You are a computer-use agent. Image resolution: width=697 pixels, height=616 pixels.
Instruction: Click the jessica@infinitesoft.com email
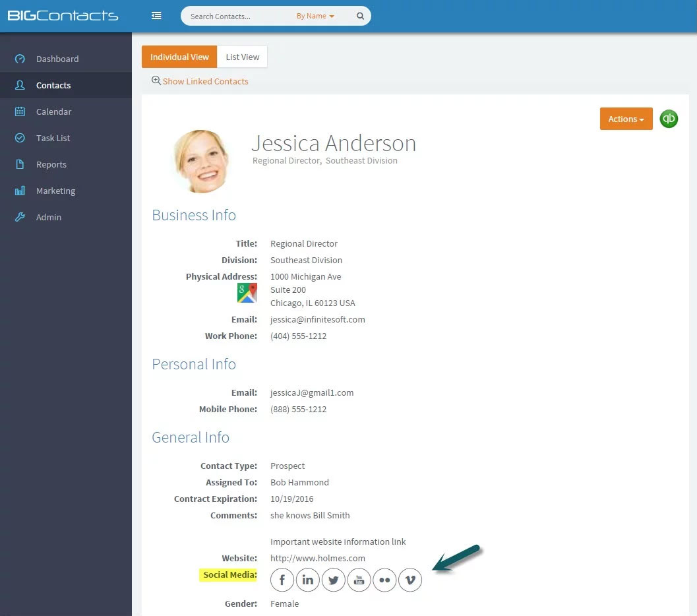click(x=317, y=320)
